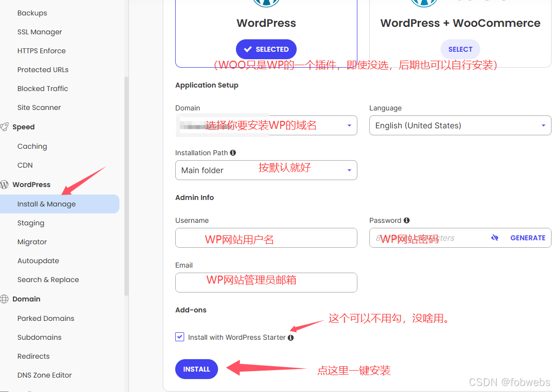Click the Installation Path info icon
Screen dimensions: 552x392
pyautogui.click(x=233, y=153)
